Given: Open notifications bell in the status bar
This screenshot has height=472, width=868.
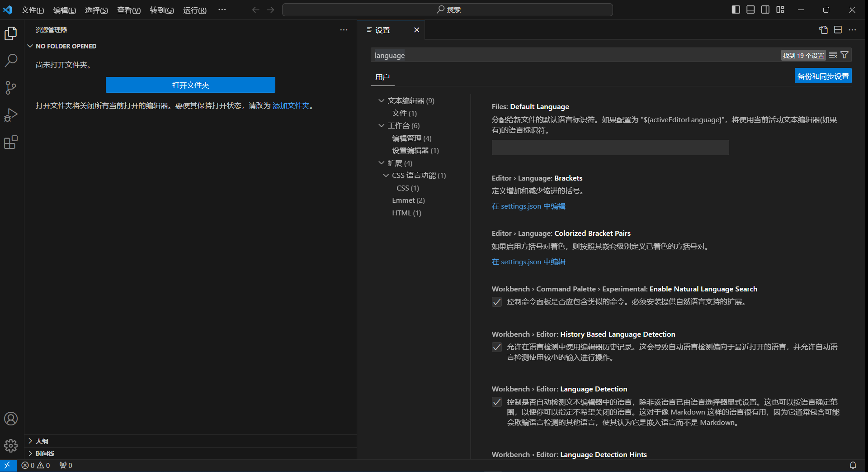Looking at the screenshot, I should (853, 465).
